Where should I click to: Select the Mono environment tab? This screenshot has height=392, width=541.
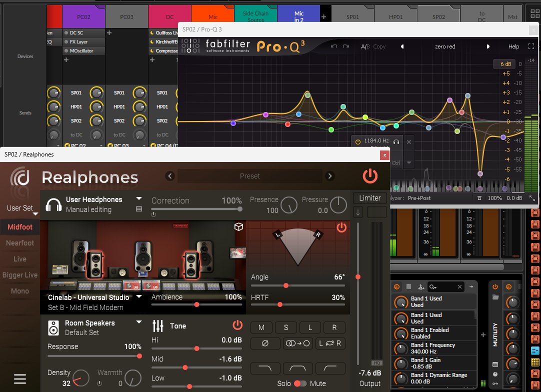pos(19,291)
